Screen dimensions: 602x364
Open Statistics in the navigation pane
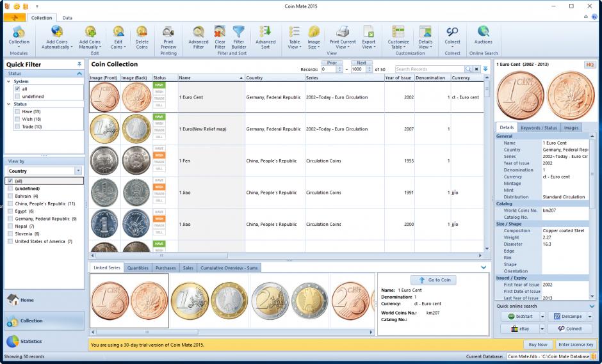(44, 341)
